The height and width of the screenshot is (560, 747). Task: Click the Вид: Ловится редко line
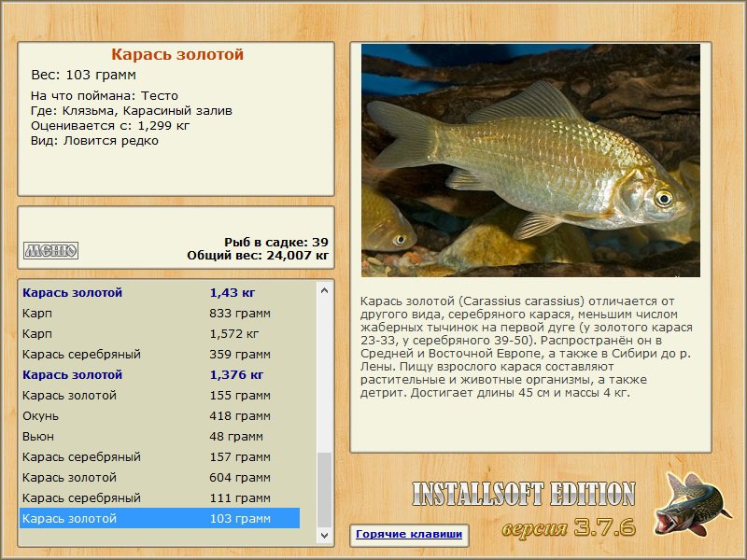pos(94,141)
